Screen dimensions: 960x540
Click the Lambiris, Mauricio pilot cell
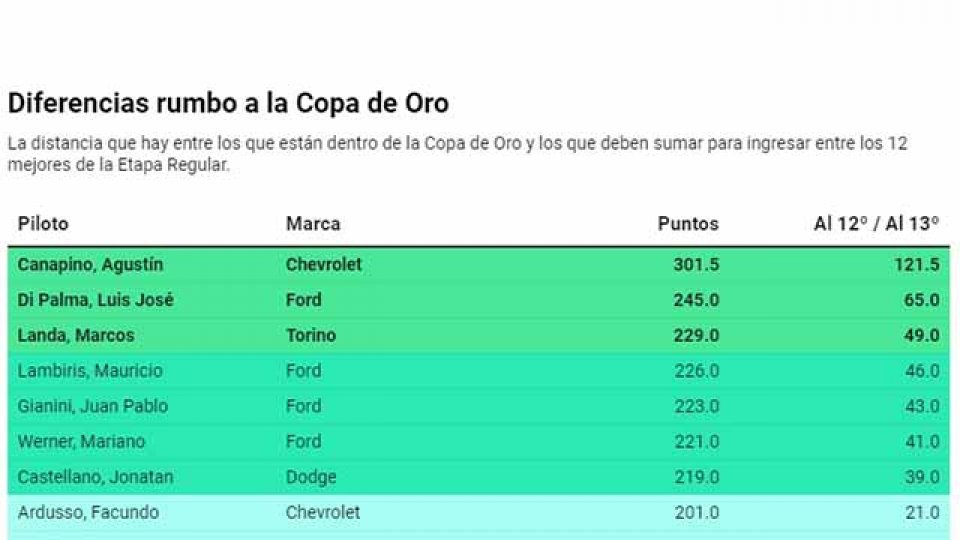click(90, 371)
